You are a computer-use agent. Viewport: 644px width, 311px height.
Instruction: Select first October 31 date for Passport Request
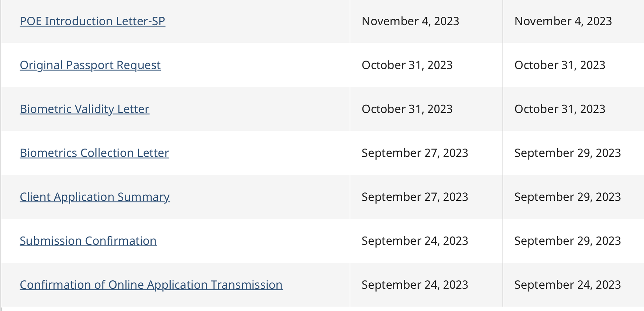click(407, 65)
